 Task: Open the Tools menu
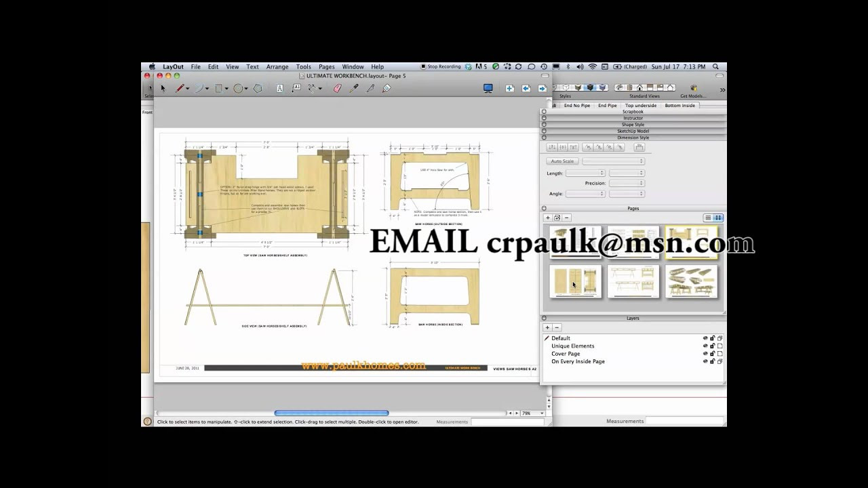pyautogui.click(x=303, y=66)
